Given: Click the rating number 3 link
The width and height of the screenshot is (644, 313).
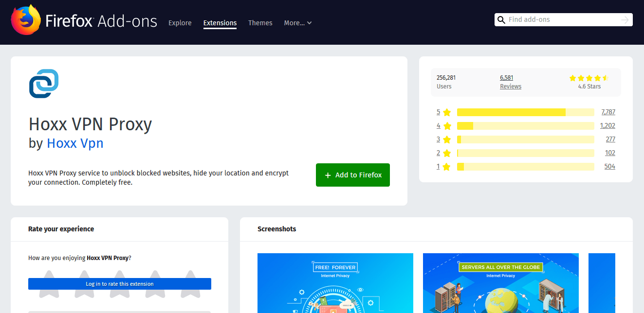Looking at the screenshot, I should (x=438, y=139).
